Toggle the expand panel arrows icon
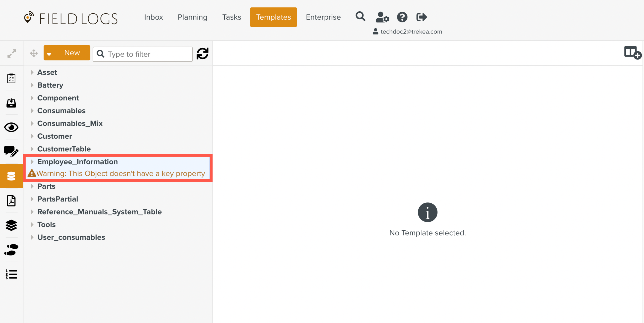This screenshot has width=644, height=323. 12,54
